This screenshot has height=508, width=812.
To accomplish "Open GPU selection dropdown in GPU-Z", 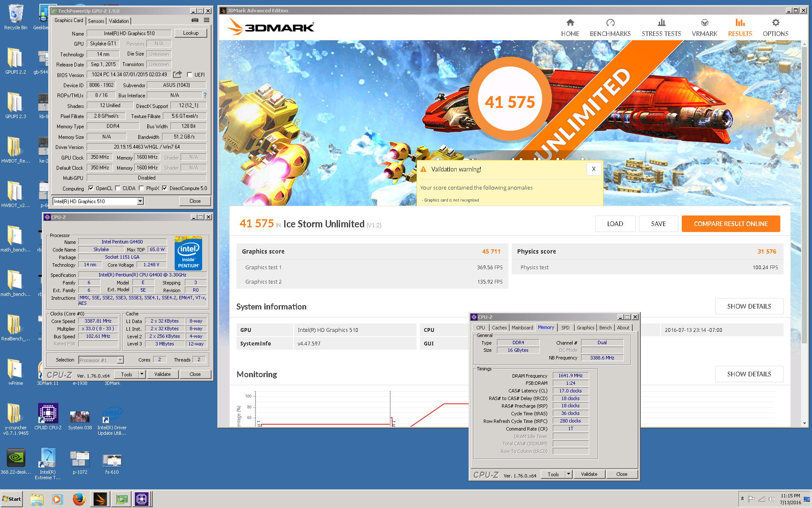I will point(140,202).
